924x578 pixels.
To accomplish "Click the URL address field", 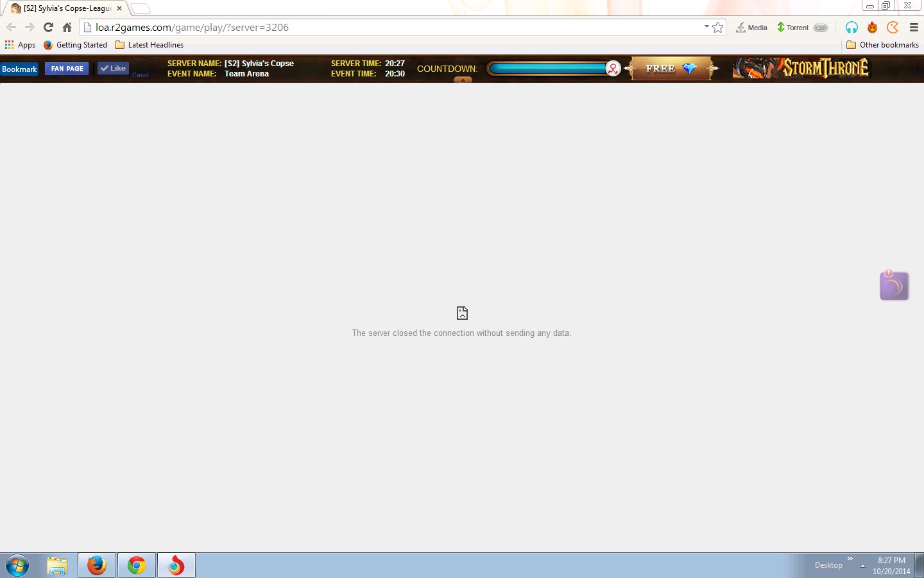I will pyautogui.click(x=385, y=28).
